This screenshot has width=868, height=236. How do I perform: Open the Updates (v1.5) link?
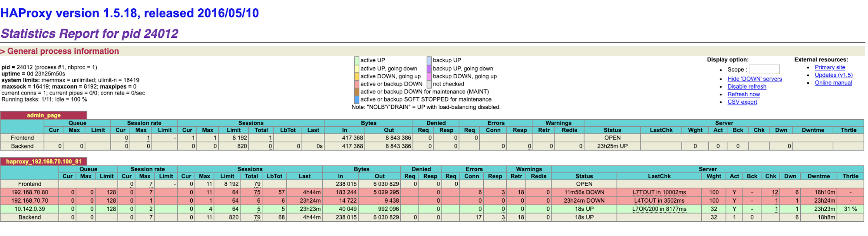coord(834,75)
